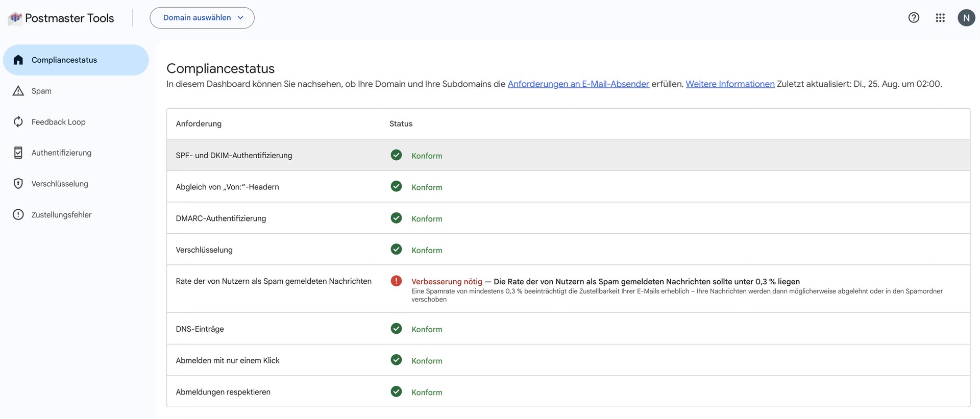Click green check for Abmelden mit nur einem Klick

tap(396, 360)
